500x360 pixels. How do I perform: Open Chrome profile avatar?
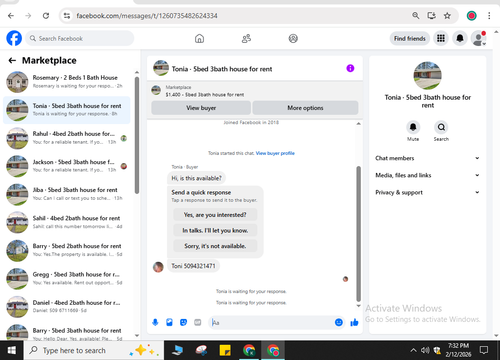(x=471, y=16)
